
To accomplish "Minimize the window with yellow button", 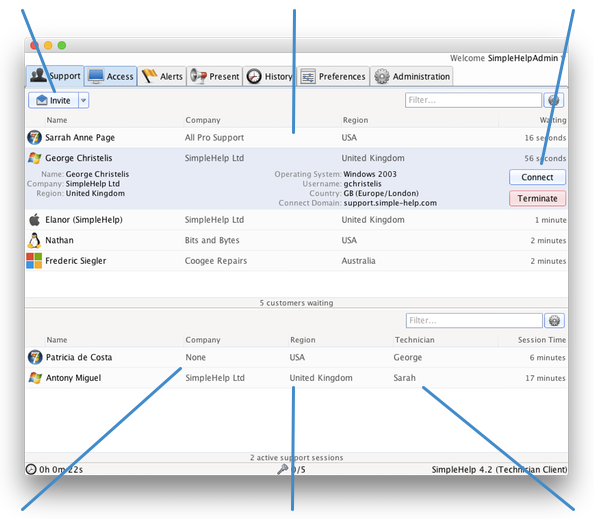I will 48,45.
